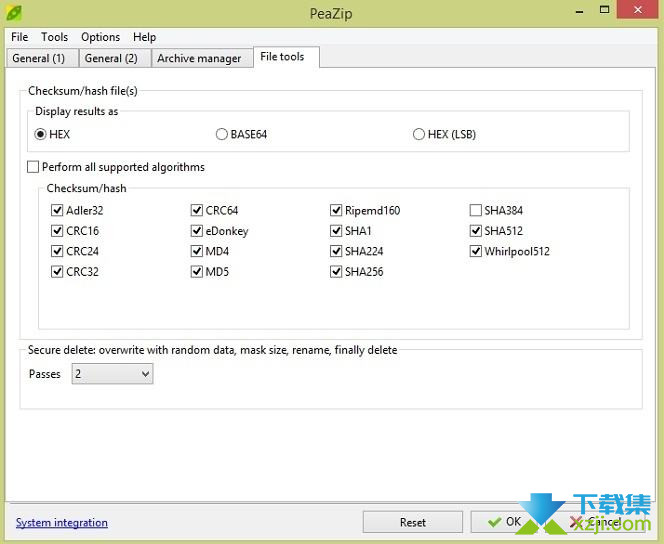Open the File menu

pos(19,37)
